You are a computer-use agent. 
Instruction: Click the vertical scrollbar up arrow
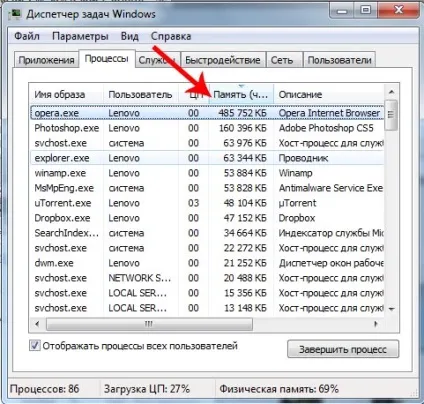click(392, 92)
